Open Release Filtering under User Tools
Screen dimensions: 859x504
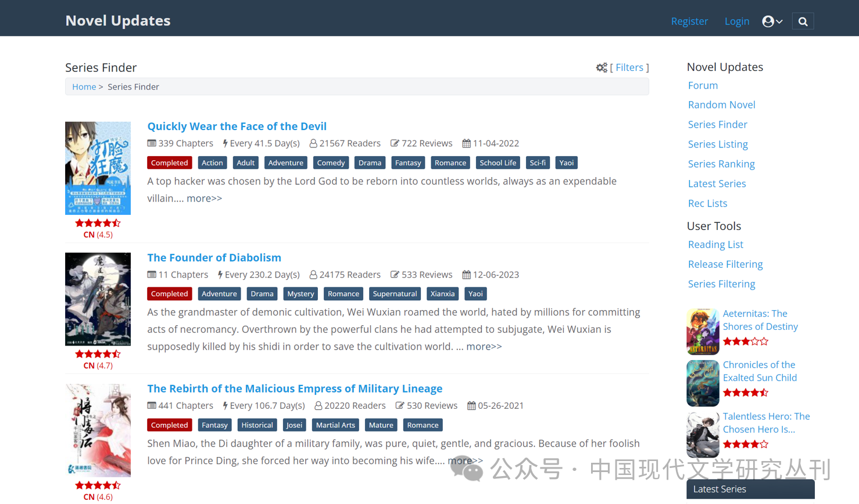pyautogui.click(x=725, y=264)
